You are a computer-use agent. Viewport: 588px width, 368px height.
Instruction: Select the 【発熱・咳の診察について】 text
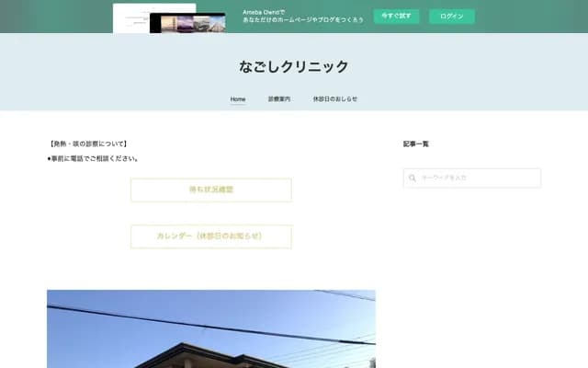pos(88,144)
